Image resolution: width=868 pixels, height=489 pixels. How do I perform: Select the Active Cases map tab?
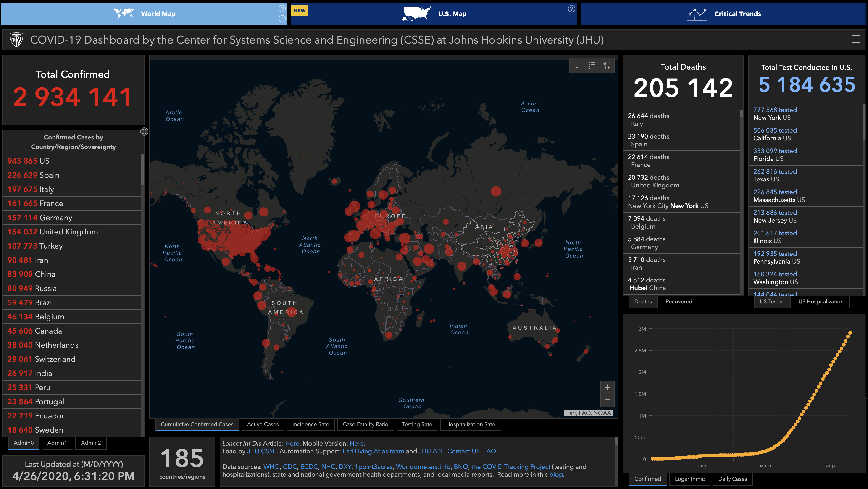263,424
